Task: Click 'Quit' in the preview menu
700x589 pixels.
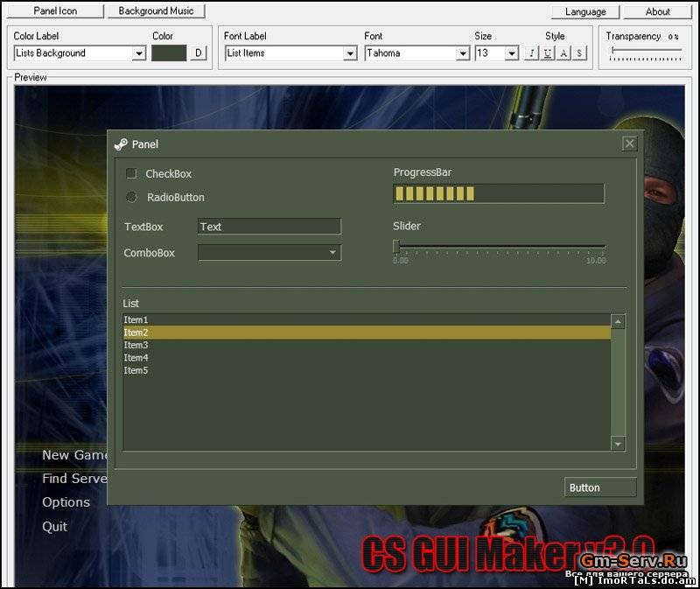Action: pos(54,527)
